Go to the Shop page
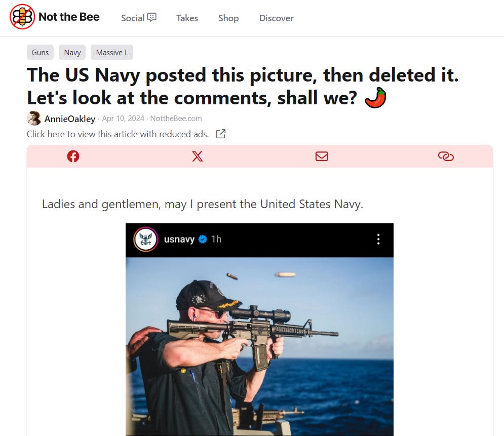 [228, 18]
